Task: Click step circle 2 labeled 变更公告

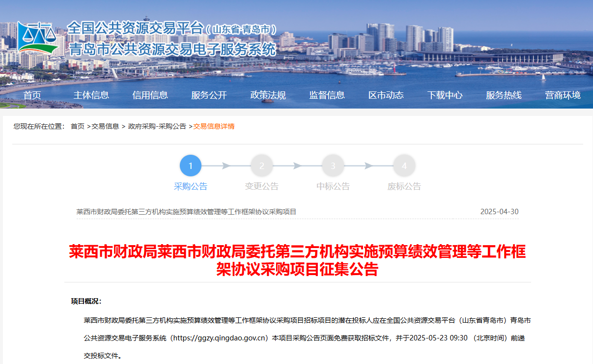Action: click(261, 166)
